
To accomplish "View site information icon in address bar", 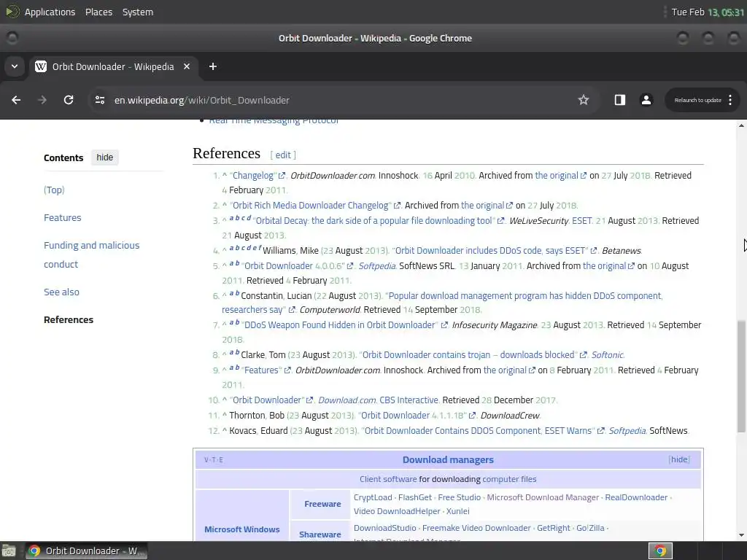I will coord(99,100).
